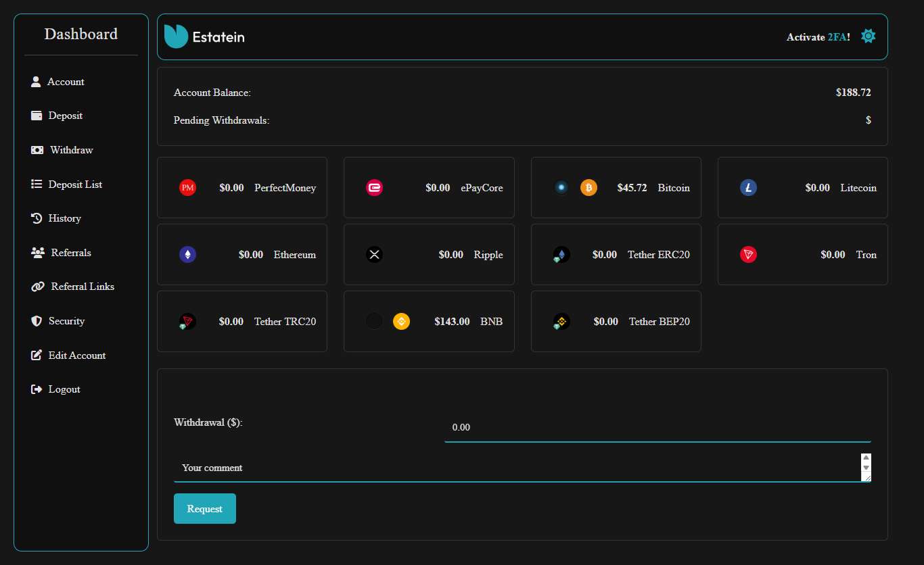Screen dimensions: 924x565
Task: Click the $45.72 Bitcoin balance
Action: (x=632, y=188)
